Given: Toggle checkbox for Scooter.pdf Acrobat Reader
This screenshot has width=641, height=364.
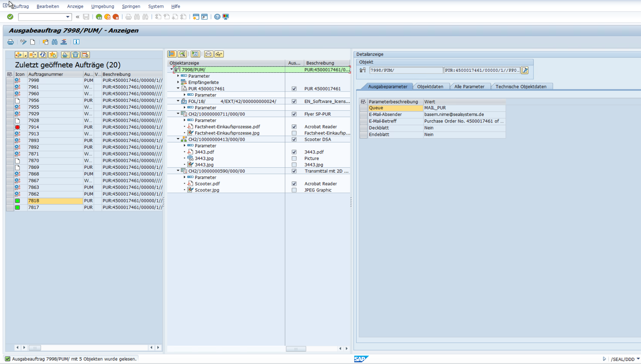Looking at the screenshot, I should tap(294, 184).
